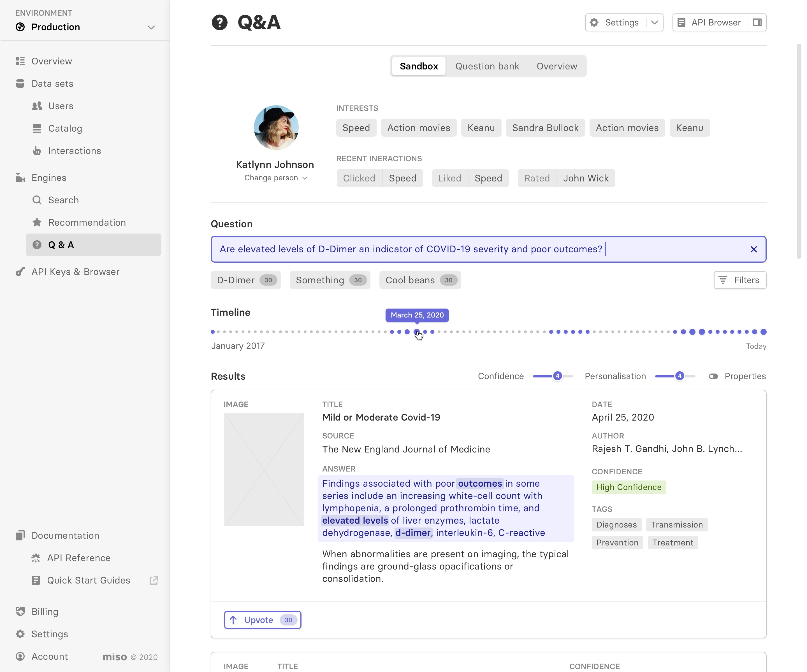Open the Settings dropdown arrow in header
807x672 pixels.
click(655, 22)
